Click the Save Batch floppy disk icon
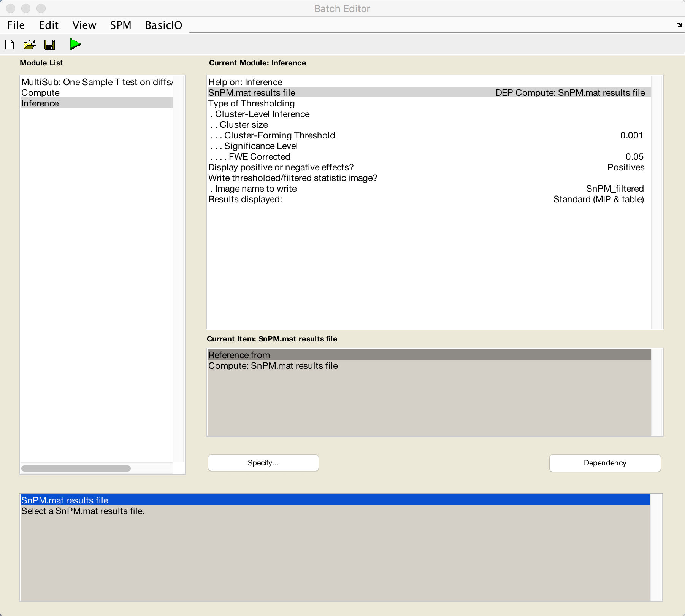 coord(49,45)
